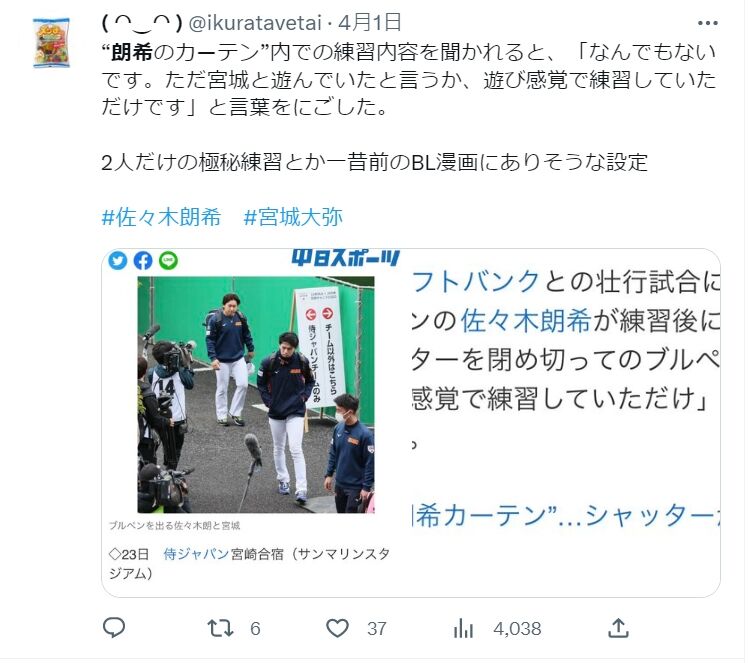Screen dimensions: 748x663
Task: Click the display name ( ◠‿◠ )
Action: point(142,23)
